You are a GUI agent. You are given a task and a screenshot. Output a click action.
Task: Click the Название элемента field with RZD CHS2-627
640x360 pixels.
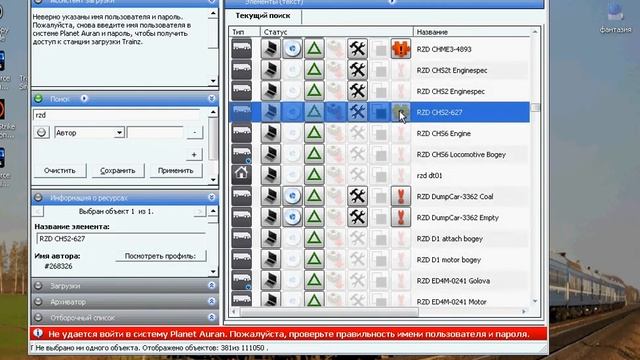(x=121, y=239)
